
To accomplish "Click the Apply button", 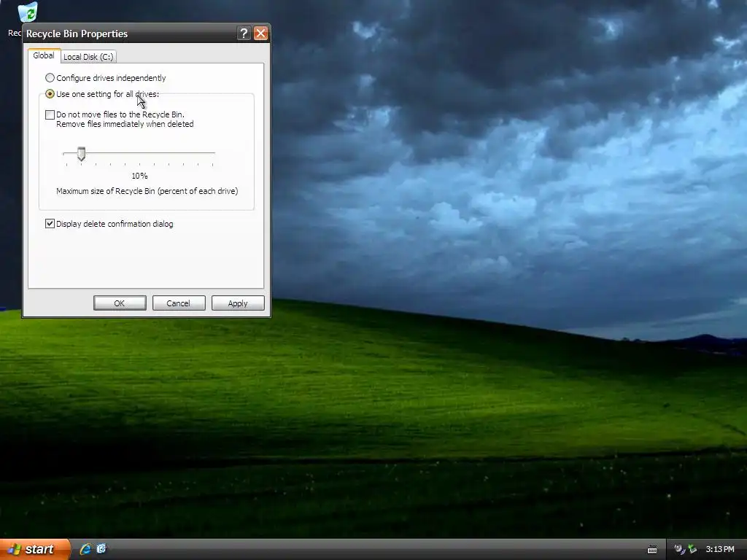I will pos(238,303).
